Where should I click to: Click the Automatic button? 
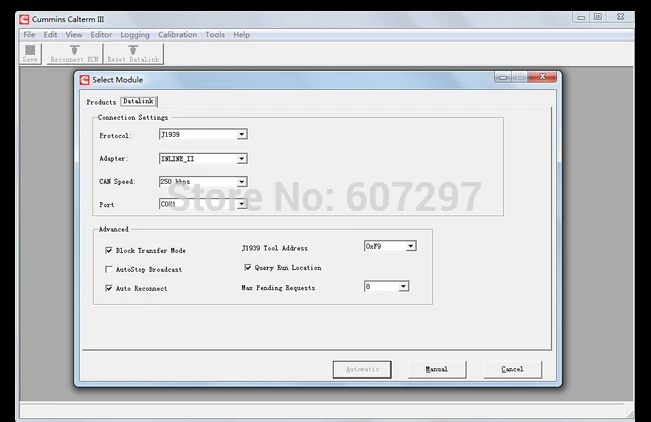[x=362, y=369]
